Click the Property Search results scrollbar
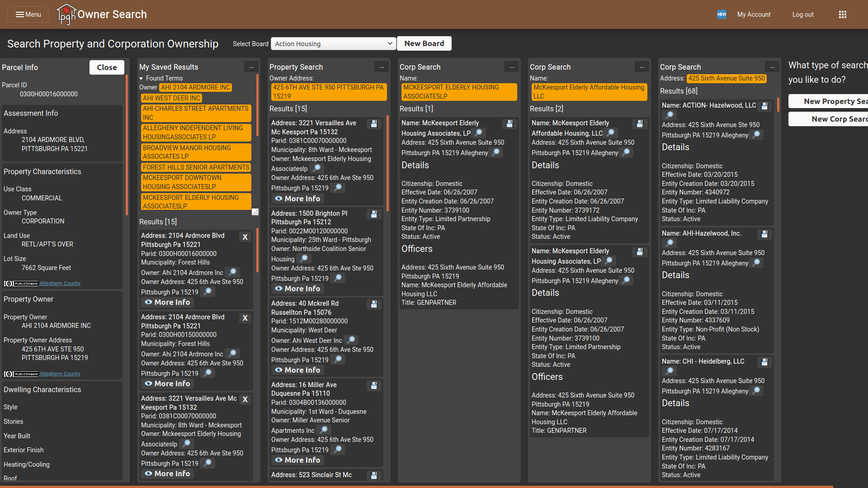This screenshot has height=488, width=868. click(x=387, y=163)
